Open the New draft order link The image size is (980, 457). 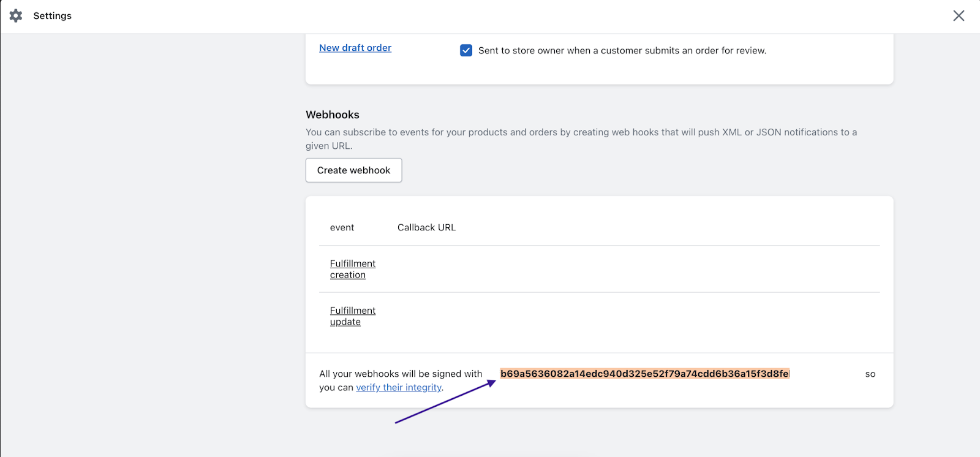click(355, 48)
